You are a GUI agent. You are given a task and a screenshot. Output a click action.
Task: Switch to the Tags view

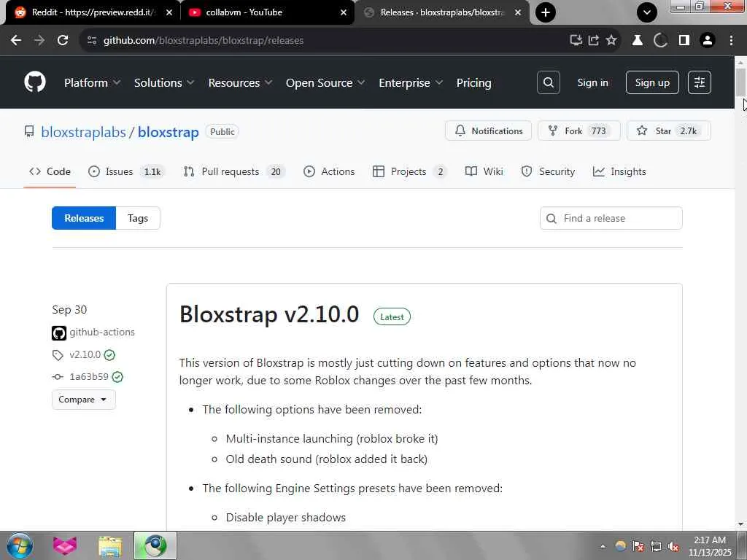138,218
